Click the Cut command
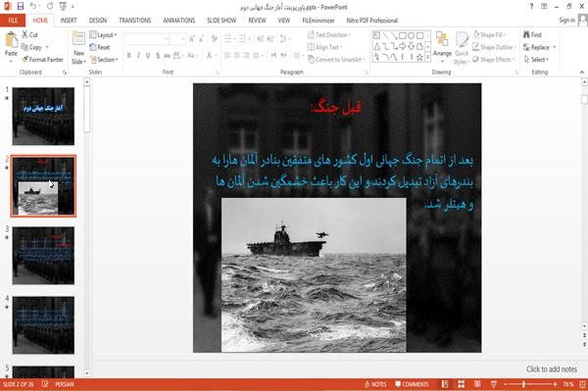 pos(30,35)
